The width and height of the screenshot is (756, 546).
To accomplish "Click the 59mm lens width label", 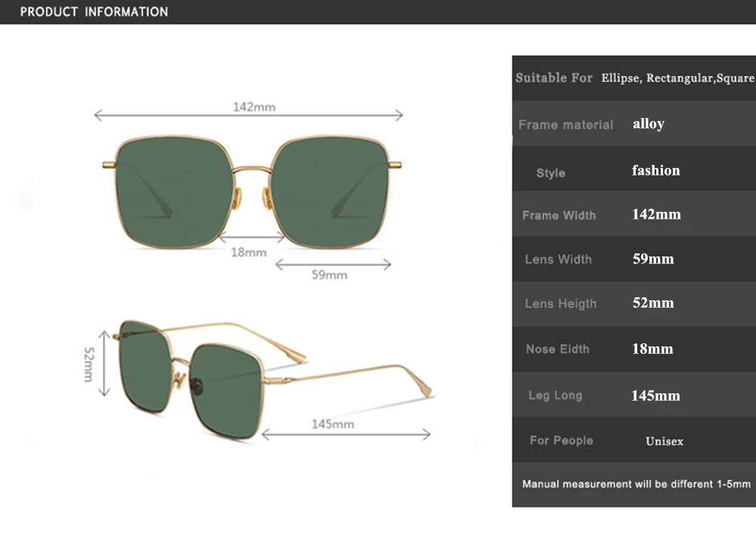I will tap(330, 275).
